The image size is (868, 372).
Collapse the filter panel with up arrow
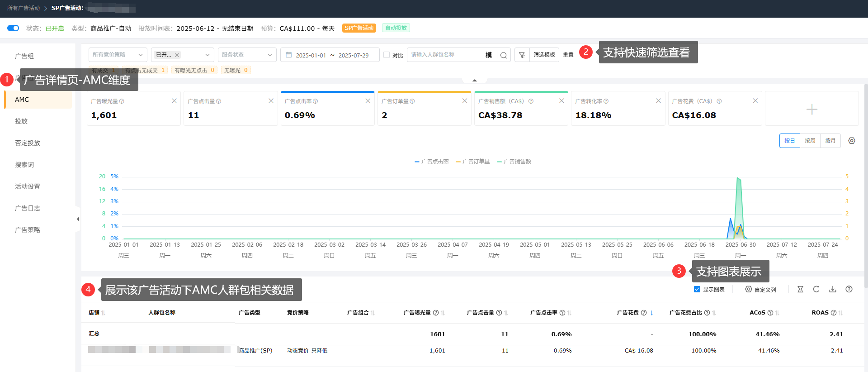pyautogui.click(x=474, y=80)
